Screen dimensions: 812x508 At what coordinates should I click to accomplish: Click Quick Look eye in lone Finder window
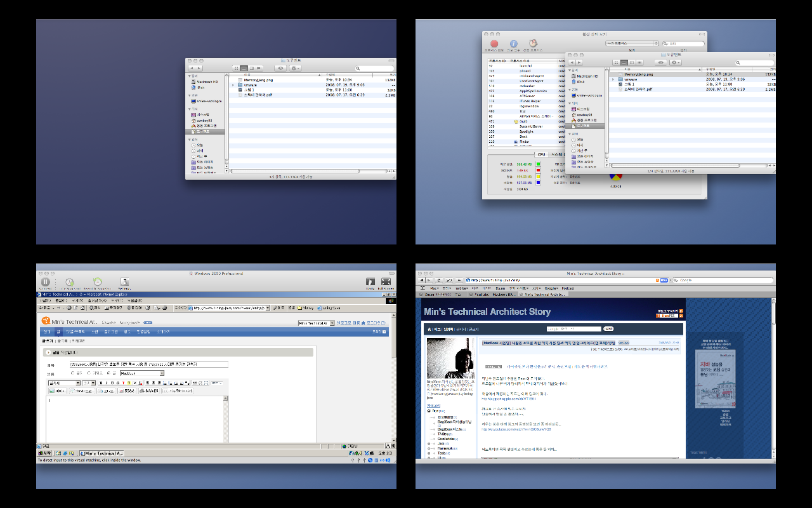280,68
